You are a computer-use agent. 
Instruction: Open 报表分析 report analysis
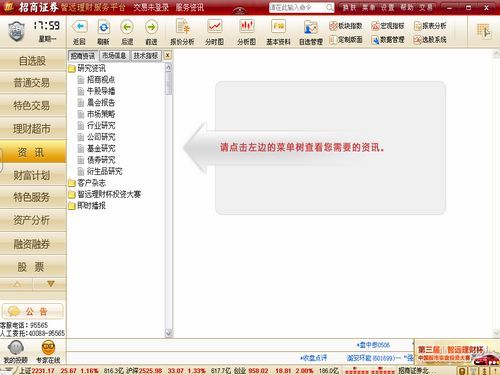tap(430, 26)
